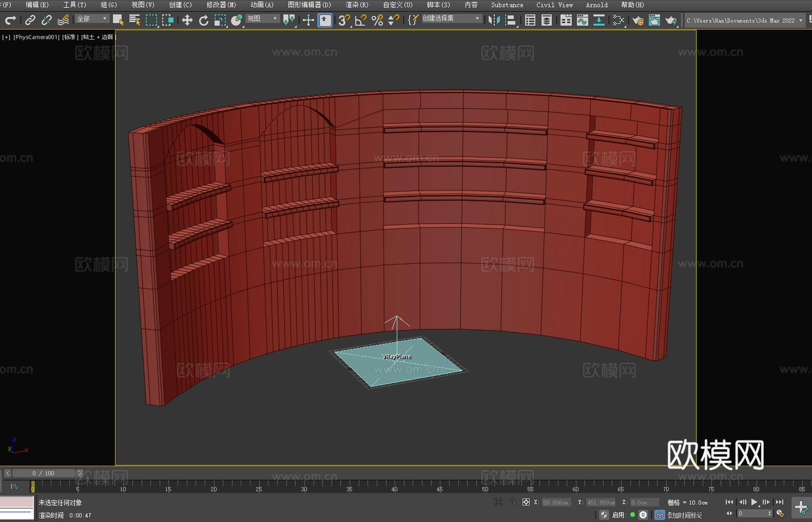Image resolution: width=812 pixels, height=522 pixels.
Task: Toggle the 3D Snaps button
Action: [344, 20]
